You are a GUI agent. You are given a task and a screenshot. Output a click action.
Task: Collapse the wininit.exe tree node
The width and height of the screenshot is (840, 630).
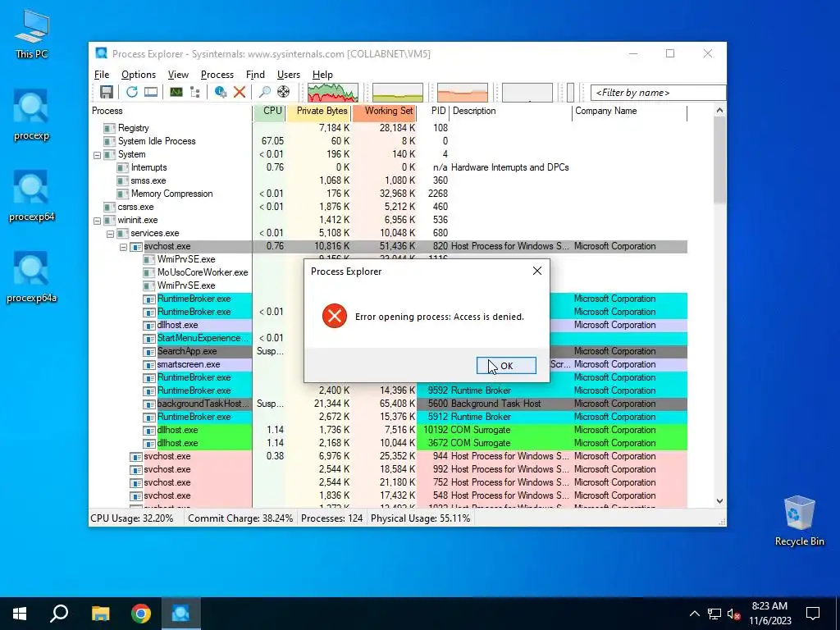(x=97, y=221)
